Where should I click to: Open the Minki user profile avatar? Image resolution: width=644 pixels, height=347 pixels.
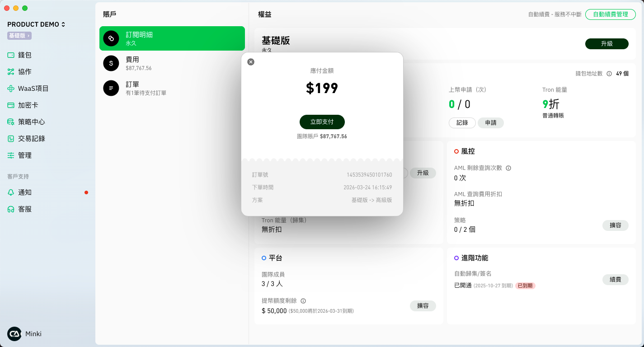click(x=14, y=334)
